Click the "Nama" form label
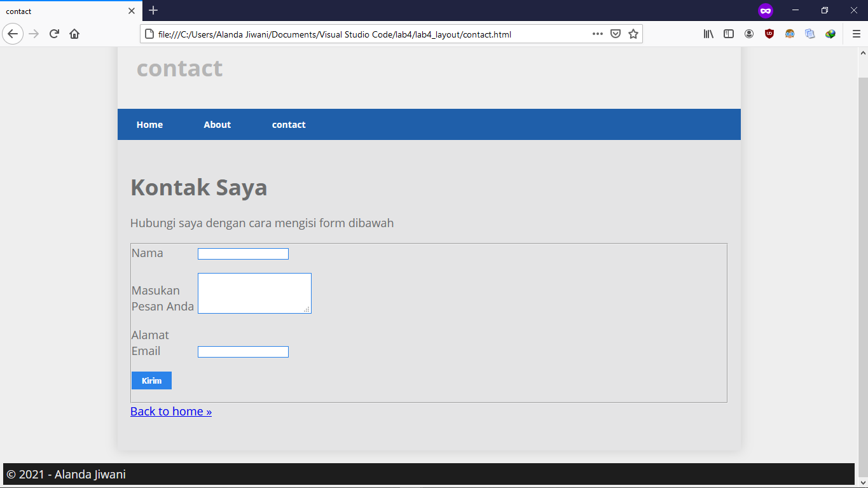Viewport: 868px width, 488px height. (147, 253)
